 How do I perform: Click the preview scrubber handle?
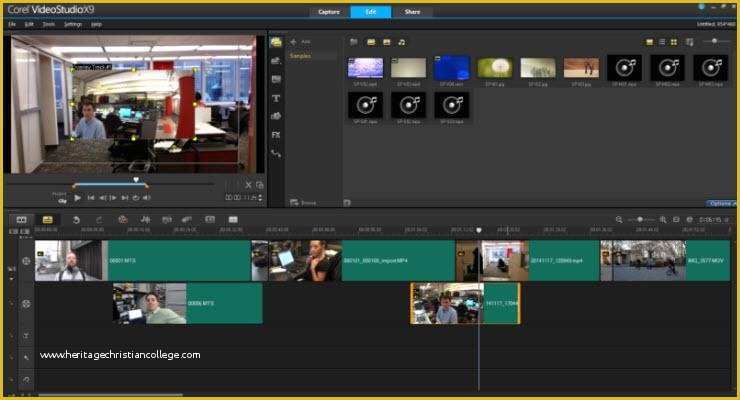[136, 180]
